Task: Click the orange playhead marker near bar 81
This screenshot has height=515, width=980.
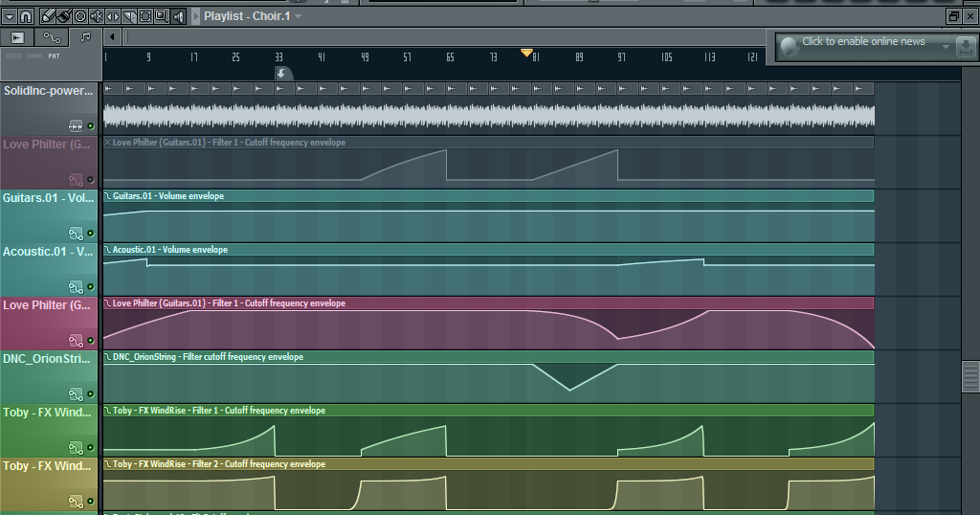Action: pos(526,53)
